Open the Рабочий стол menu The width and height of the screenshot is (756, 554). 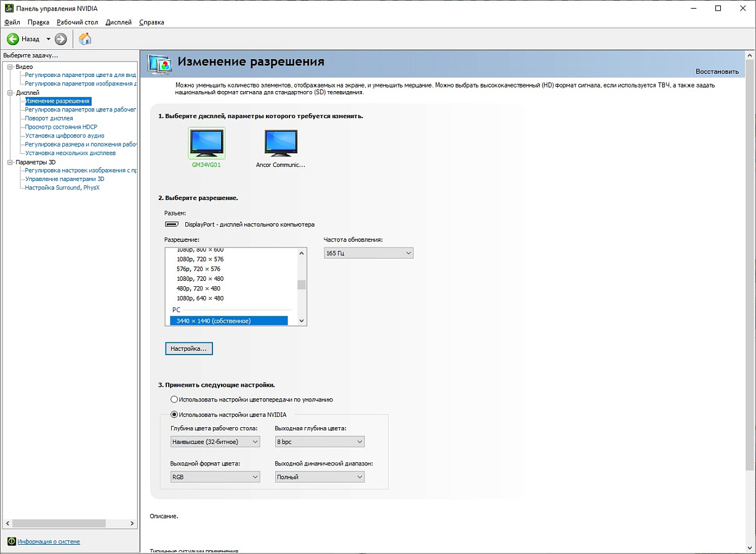coord(78,22)
